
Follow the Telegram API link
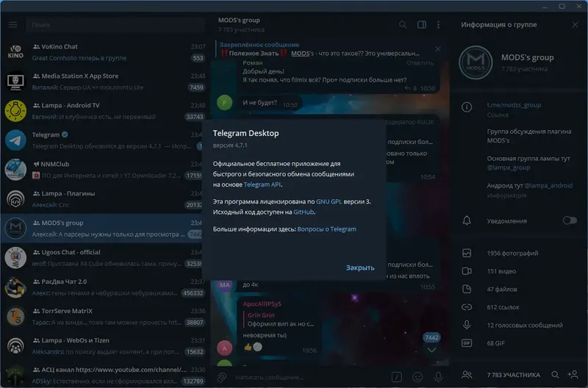262,184
